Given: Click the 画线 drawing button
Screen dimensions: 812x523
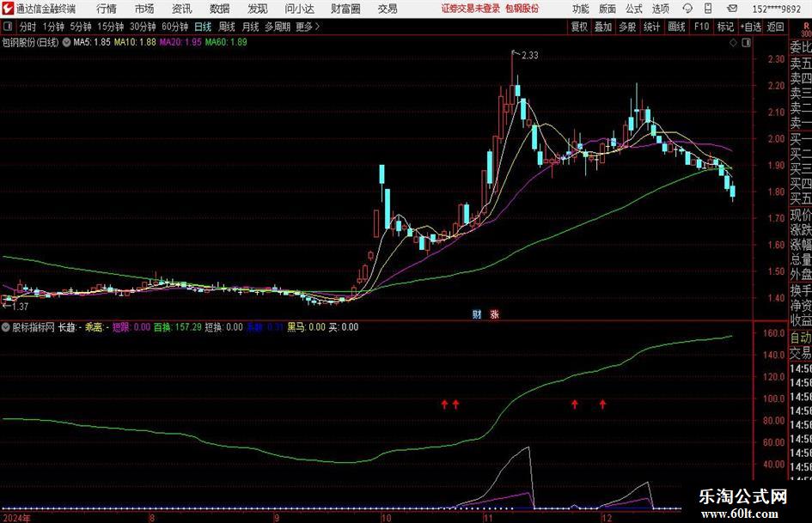Looking at the screenshot, I should pyautogui.click(x=676, y=27).
